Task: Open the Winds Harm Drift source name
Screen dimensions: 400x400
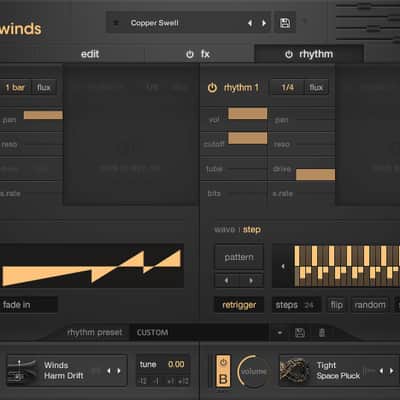Action: tap(64, 370)
